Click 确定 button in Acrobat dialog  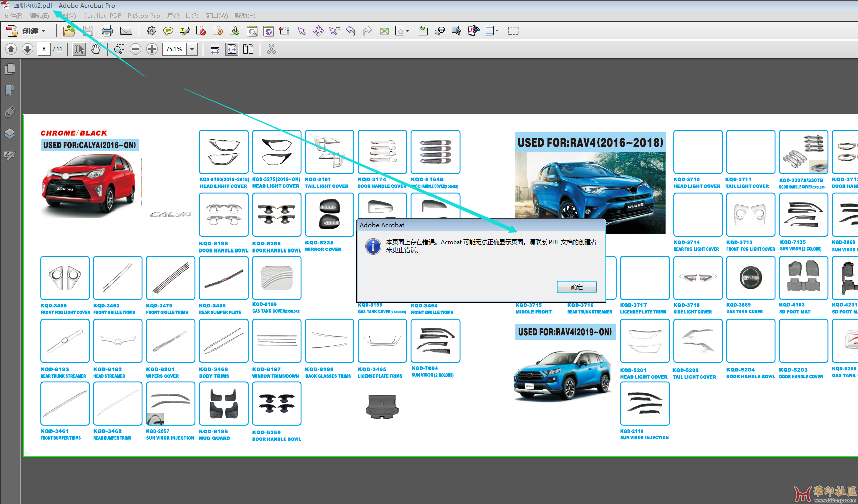pos(577,287)
